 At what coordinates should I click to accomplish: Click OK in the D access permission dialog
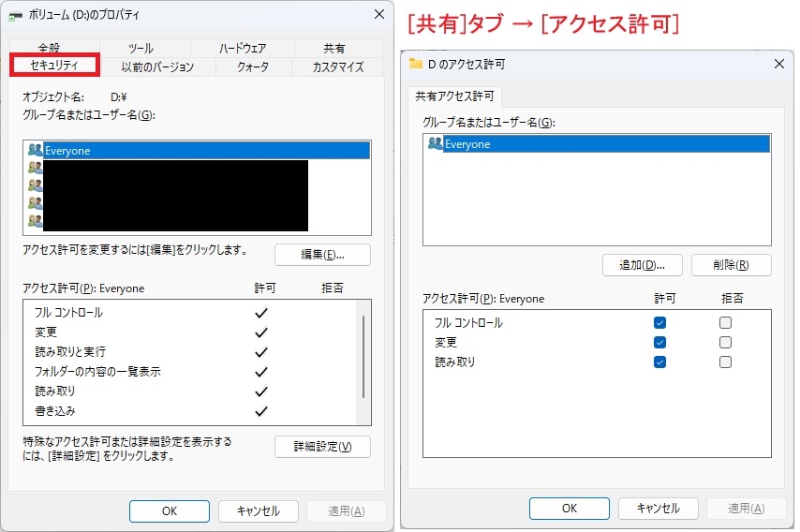[x=570, y=509]
